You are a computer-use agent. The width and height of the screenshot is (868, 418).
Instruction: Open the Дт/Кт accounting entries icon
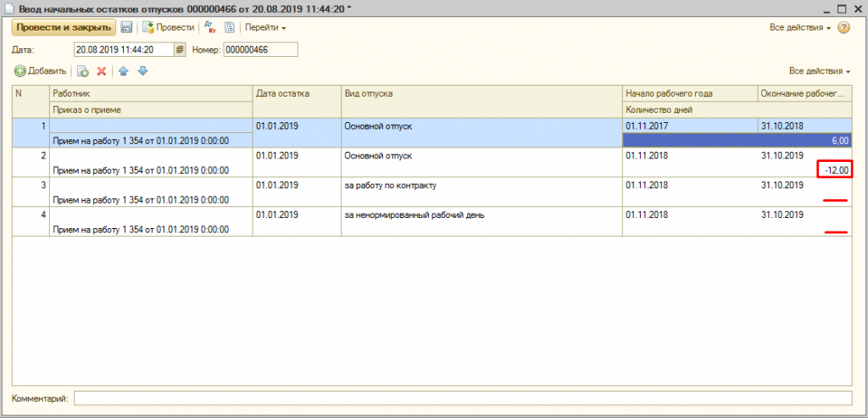tap(210, 28)
